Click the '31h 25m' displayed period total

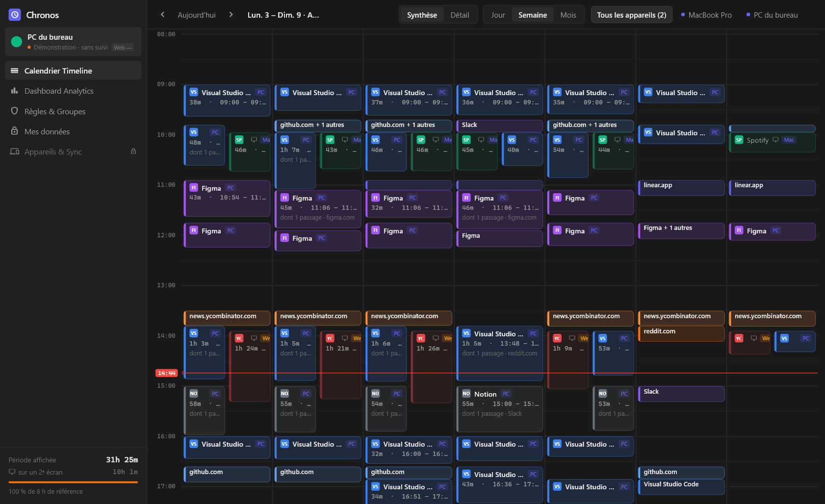tap(122, 459)
